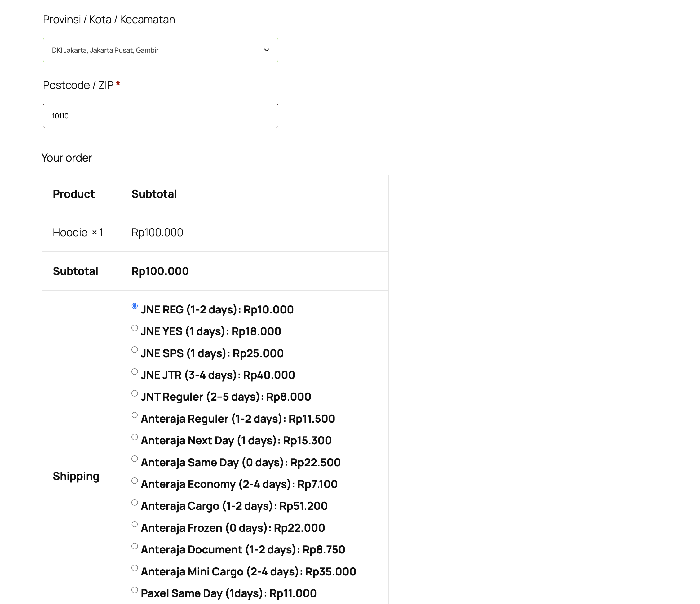Click the 'Provinsi / Kota / Kecamatan' label
This screenshot has width=700, height=604.
(x=109, y=20)
